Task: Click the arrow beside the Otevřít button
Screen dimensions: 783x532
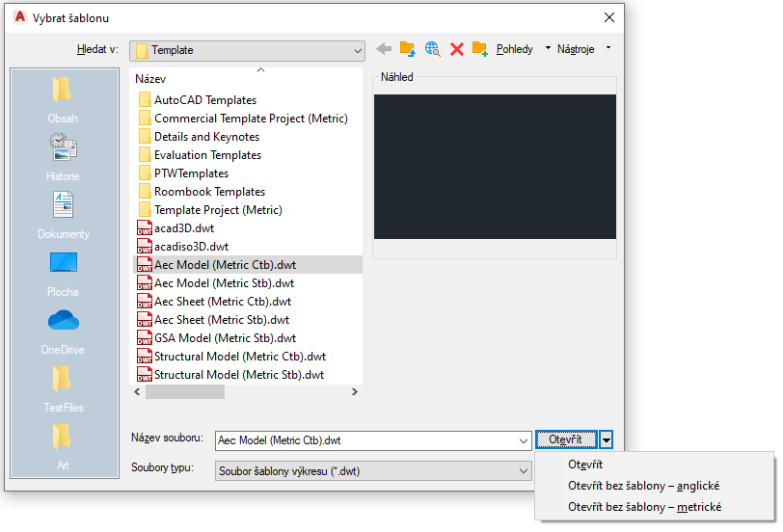Action: 606,440
